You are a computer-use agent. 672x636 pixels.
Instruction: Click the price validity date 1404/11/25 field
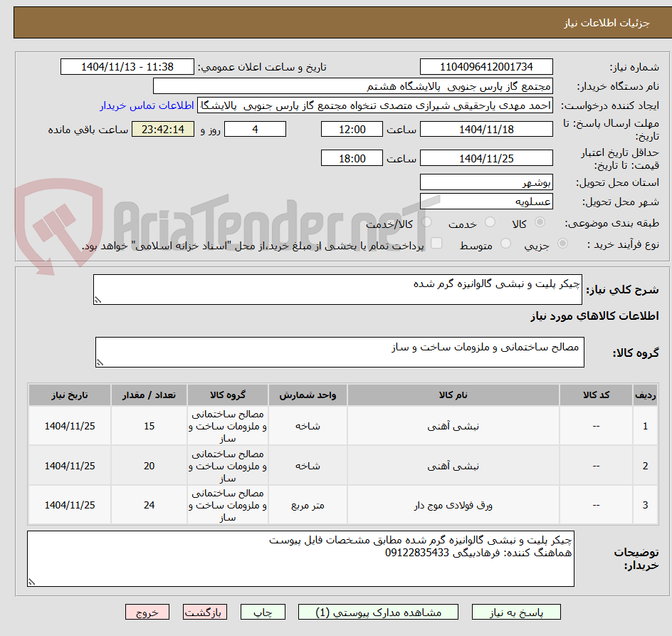tap(486, 158)
